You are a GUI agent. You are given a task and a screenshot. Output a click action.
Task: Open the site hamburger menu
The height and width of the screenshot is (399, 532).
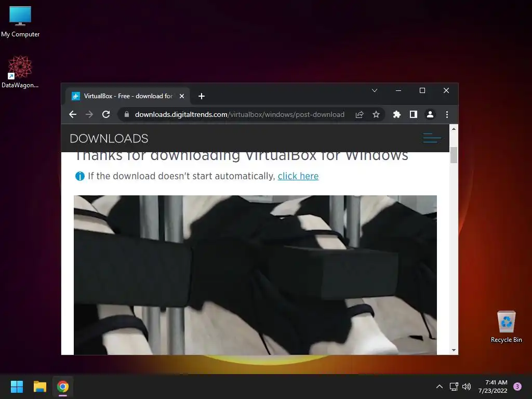point(432,138)
